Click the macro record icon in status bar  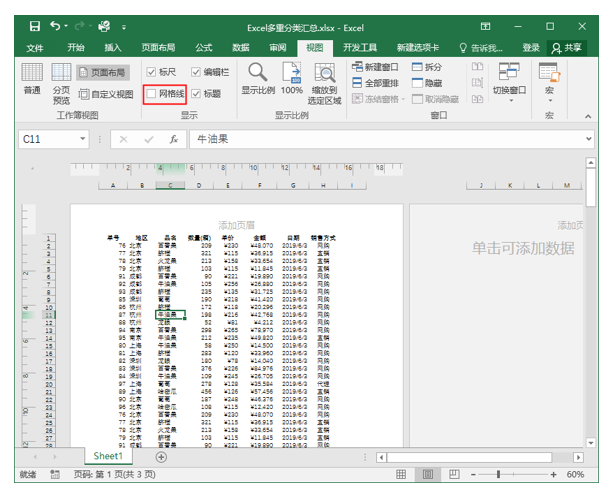pos(55,474)
